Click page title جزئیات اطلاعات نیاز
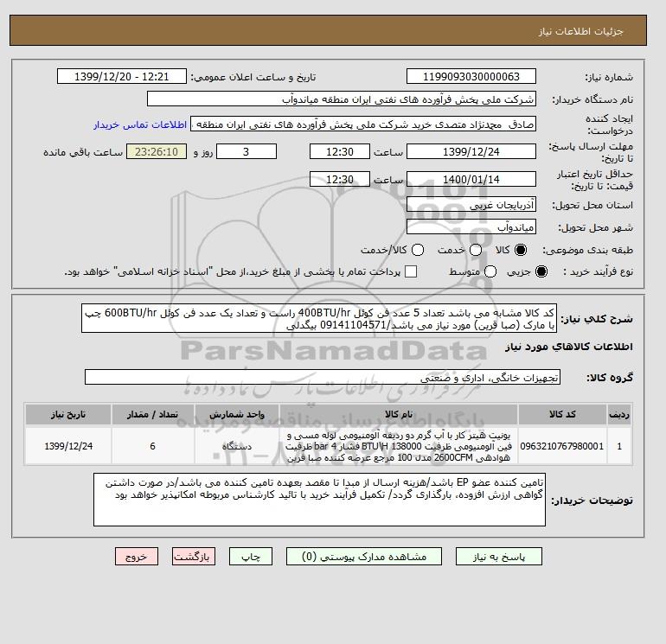This screenshot has width=666, height=644. tap(580, 31)
